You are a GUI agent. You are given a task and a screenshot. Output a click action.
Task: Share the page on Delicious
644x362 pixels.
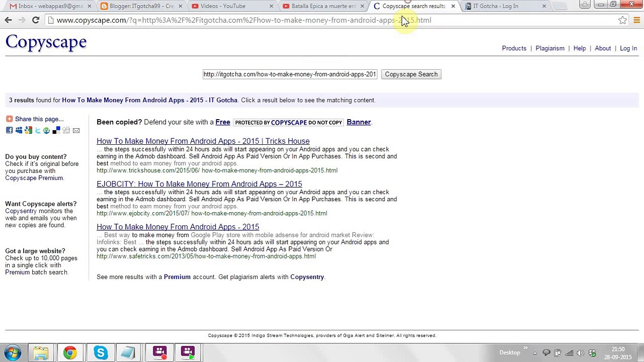56,131
